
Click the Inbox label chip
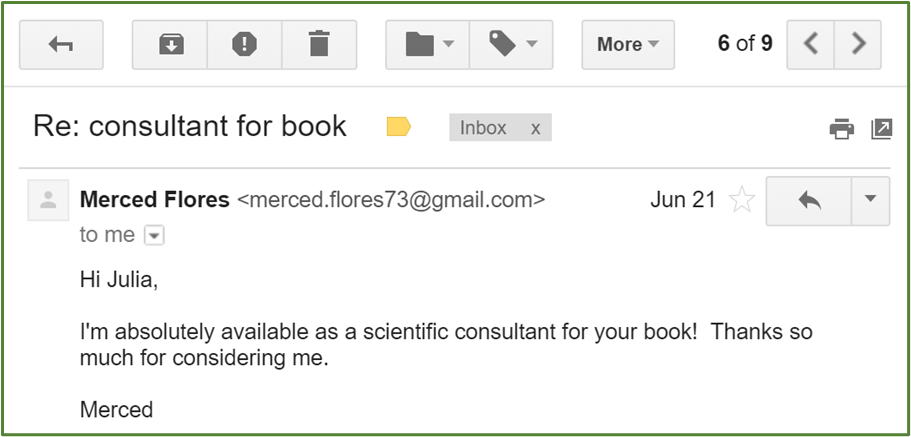click(x=484, y=128)
